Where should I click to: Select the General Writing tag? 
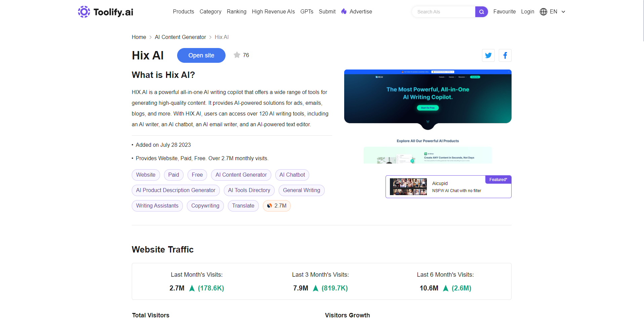(302, 190)
